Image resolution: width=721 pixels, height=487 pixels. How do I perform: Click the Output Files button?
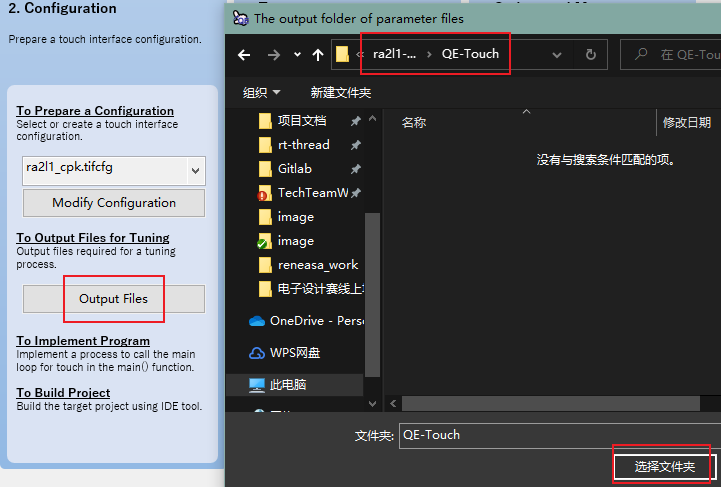coord(113,299)
